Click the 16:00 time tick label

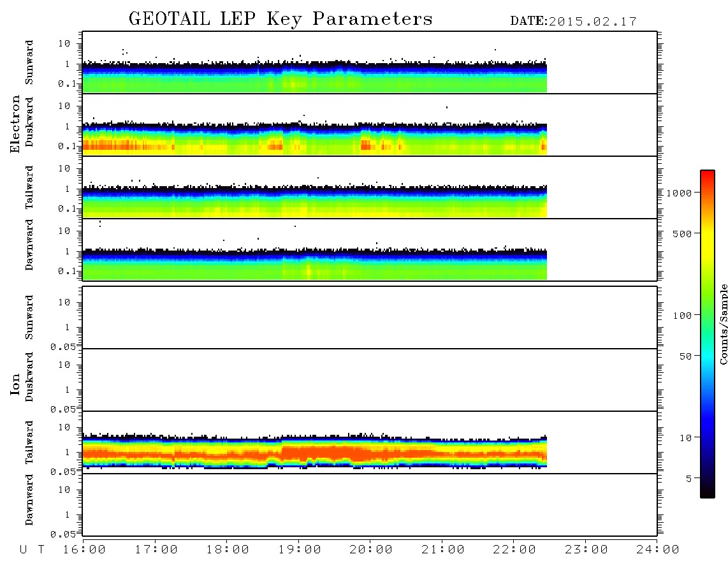pos(84,550)
